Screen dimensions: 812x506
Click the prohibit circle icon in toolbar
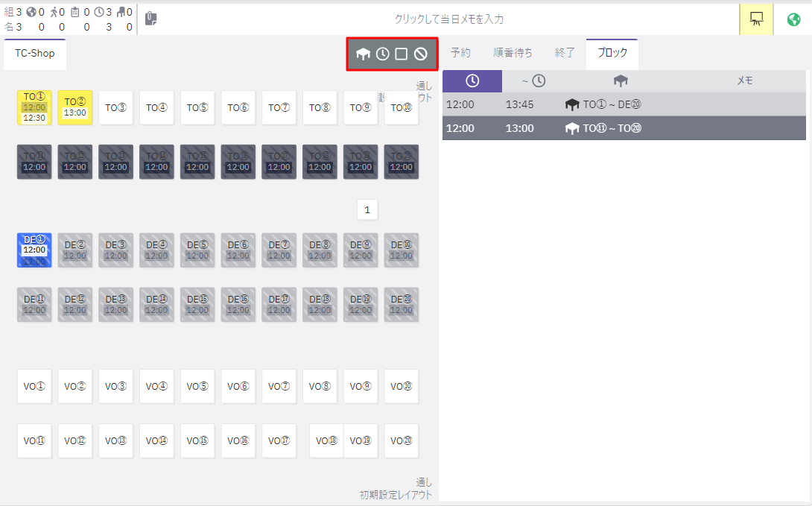(x=421, y=54)
